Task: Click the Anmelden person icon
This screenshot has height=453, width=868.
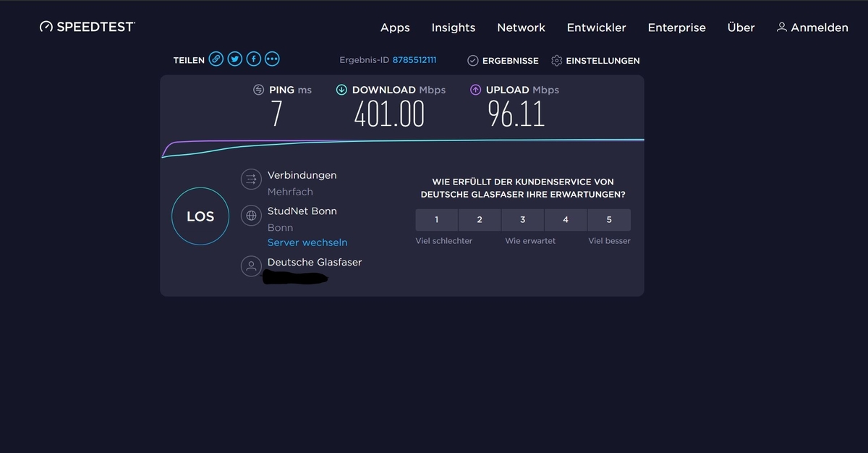Action: pyautogui.click(x=781, y=27)
